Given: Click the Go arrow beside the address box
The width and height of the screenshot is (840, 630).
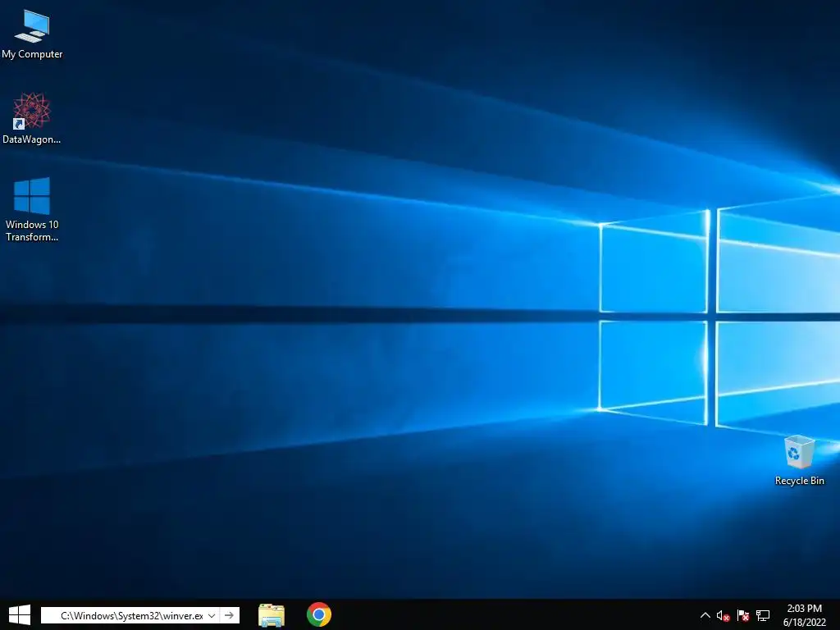Looking at the screenshot, I should (230, 615).
